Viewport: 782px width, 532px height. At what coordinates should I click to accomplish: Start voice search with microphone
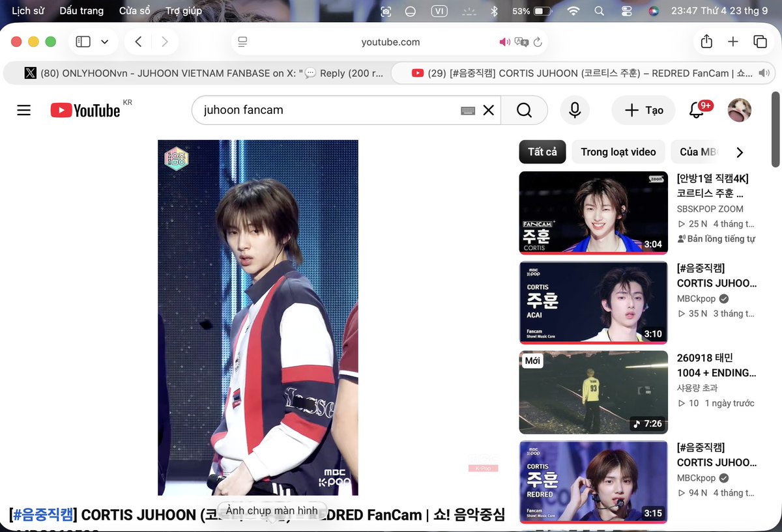click(575, 110)
